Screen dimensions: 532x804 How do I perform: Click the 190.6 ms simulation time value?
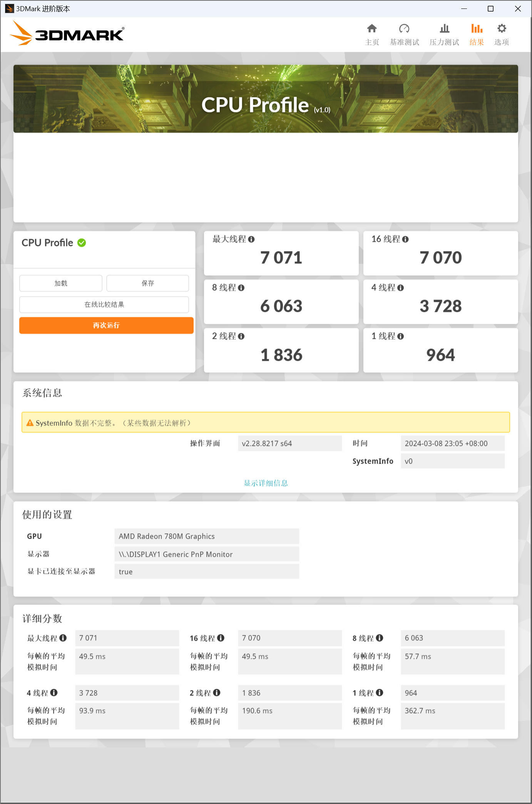tap(290, 716)
